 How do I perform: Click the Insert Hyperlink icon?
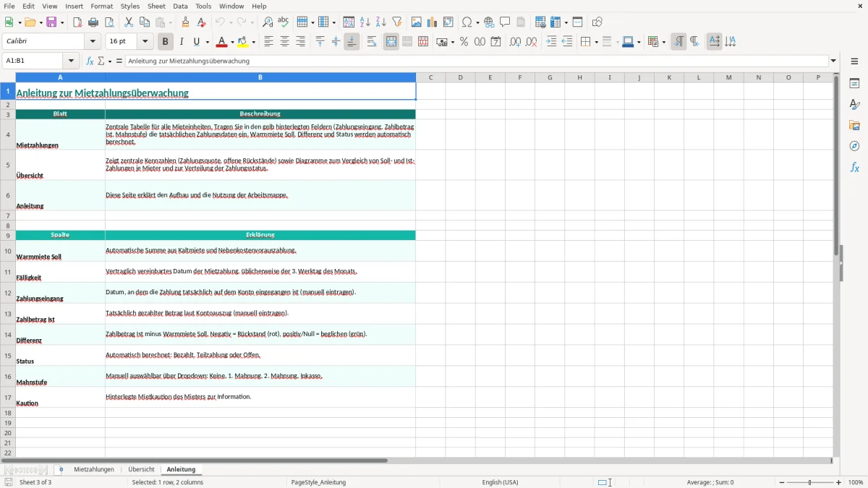[x=489, y=22]
